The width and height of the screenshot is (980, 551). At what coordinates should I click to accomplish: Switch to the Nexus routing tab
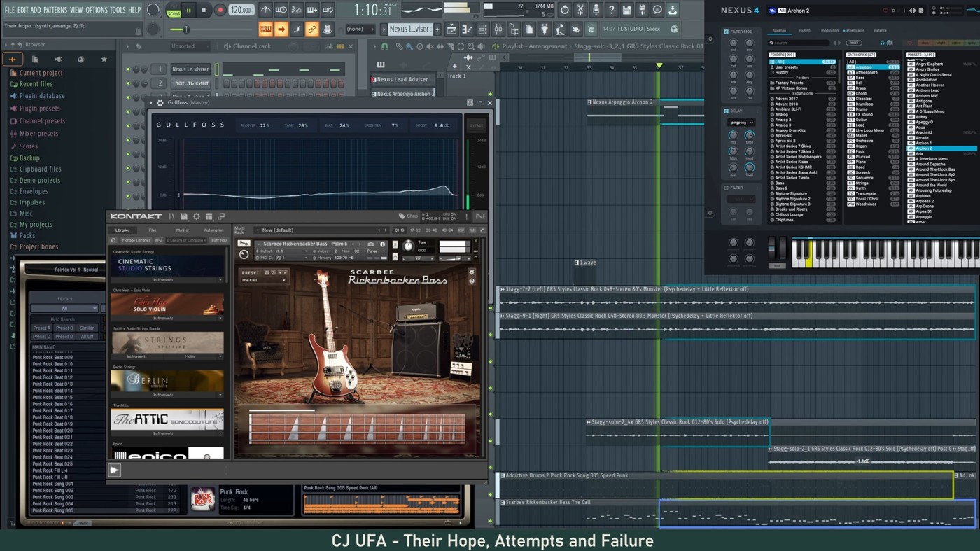805,31
